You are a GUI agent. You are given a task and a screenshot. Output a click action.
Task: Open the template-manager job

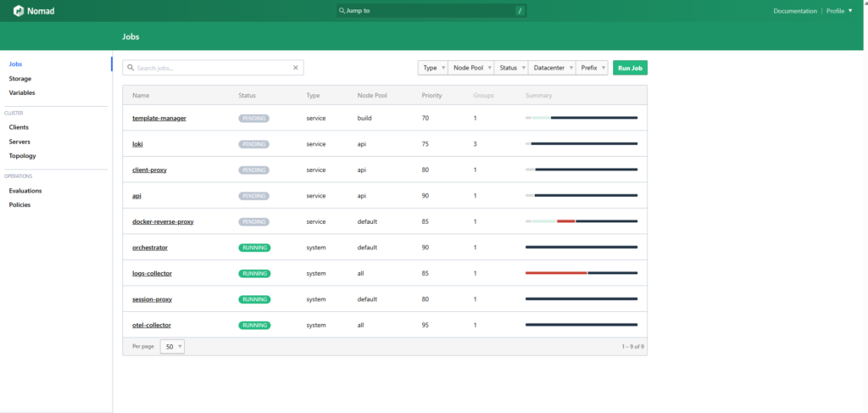click(159, 118)
